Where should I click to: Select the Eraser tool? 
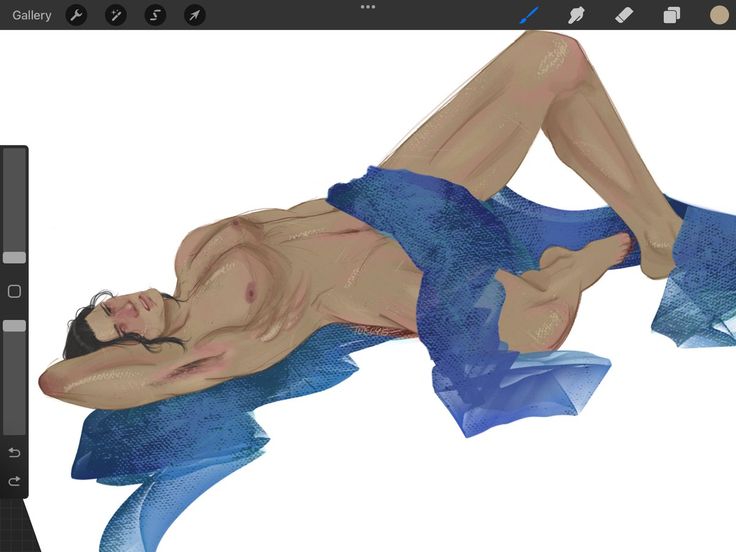(x=624, y=15)
